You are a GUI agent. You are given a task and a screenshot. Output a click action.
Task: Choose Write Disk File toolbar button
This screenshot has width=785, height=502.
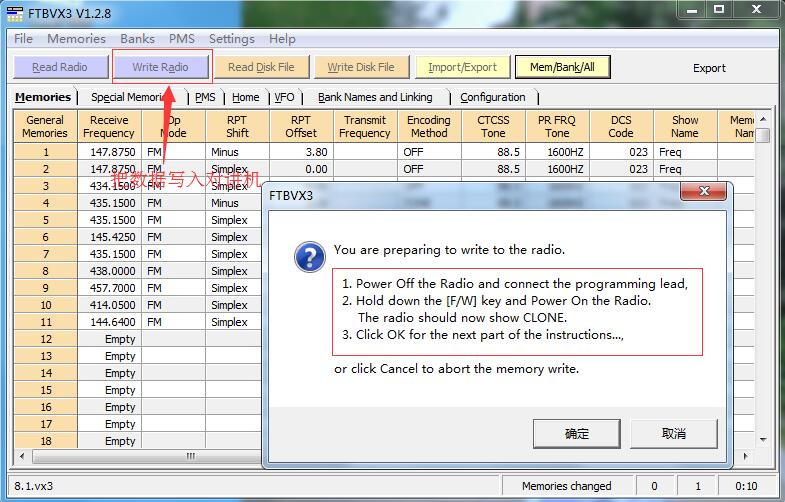click(361, 67)
